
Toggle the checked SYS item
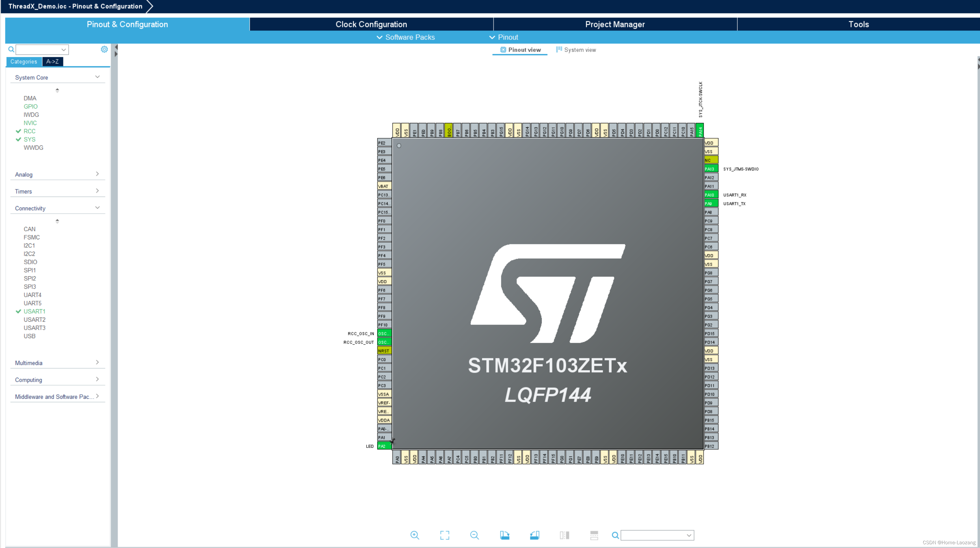(x=29, y=139)
